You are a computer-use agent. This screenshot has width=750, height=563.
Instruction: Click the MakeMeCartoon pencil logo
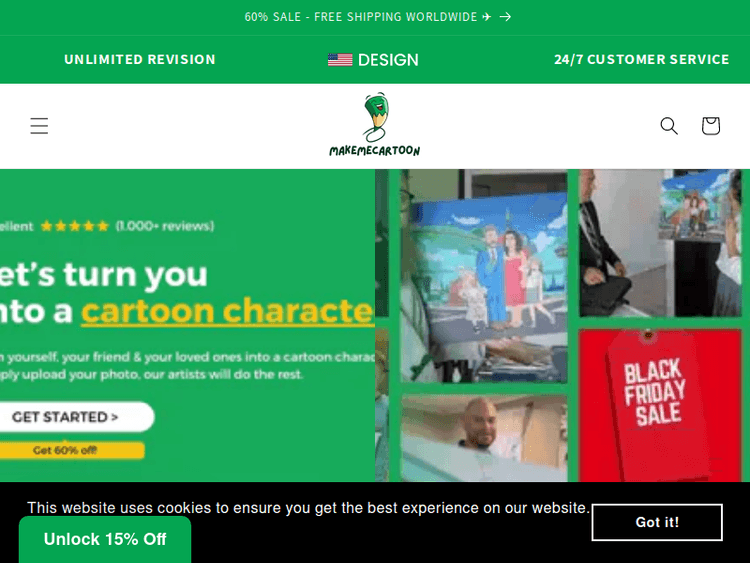375,125
